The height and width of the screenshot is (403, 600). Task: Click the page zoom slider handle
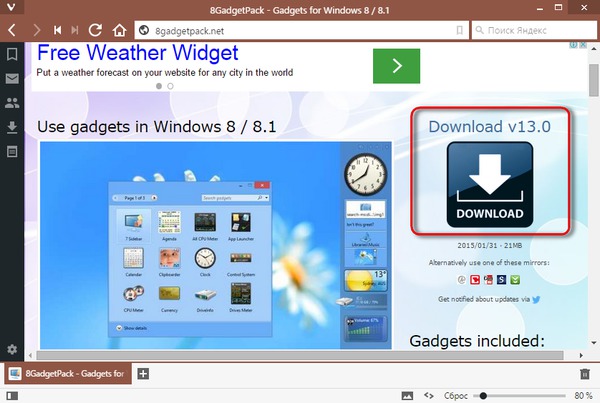pos(483,396)
